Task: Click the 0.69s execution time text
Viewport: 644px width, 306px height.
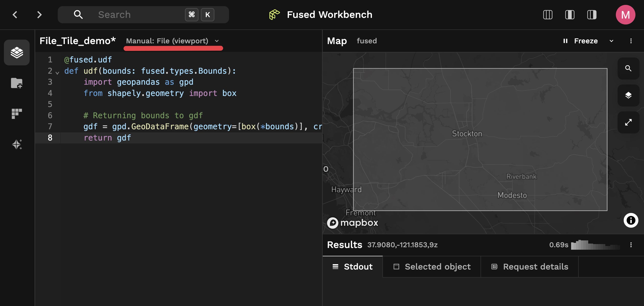Action: (x=559, y=245)
